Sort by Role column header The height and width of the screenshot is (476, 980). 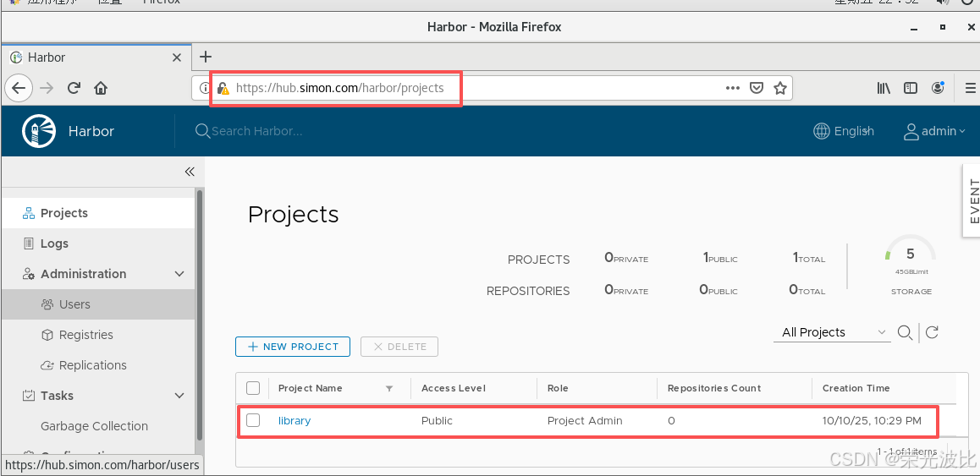tap(558, 389)
